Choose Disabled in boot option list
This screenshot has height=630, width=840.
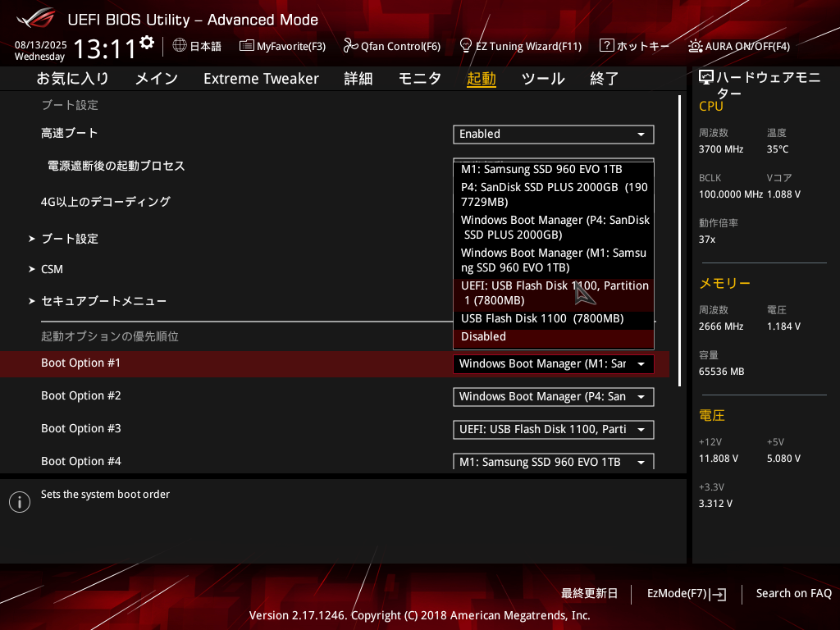[x=554, y=337]
